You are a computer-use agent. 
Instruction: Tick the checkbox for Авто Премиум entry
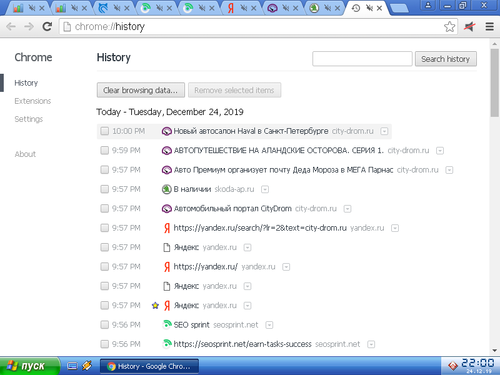[105, 170]
